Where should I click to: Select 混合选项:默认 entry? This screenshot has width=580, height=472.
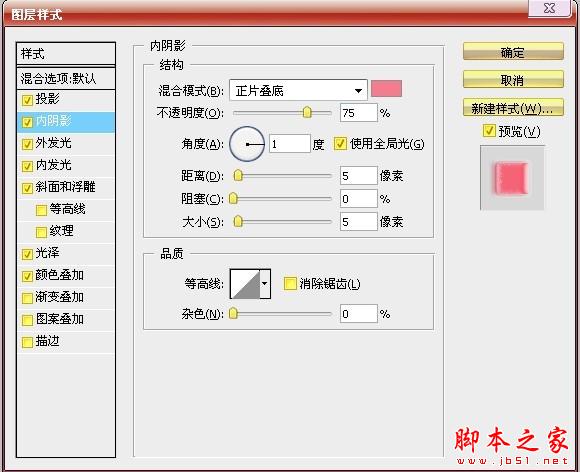pos(66,78)
